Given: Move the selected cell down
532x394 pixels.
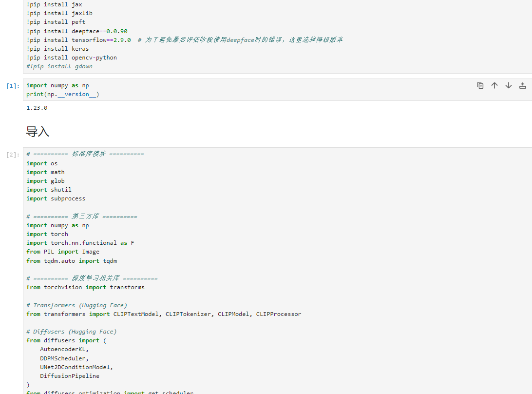Looking at the screenshot, I should (x=509, y=85).
